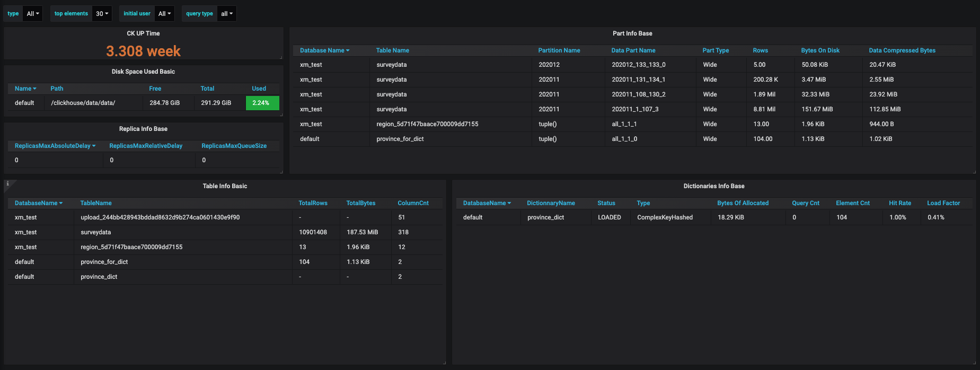
Task: Open the query type dropdown
Action: pos(227,14)
